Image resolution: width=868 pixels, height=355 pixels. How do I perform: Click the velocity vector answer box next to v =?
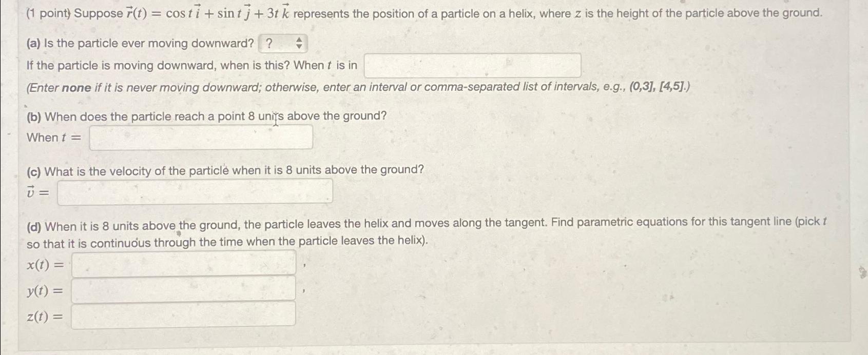pyautogui.click(x=195, y=192)
